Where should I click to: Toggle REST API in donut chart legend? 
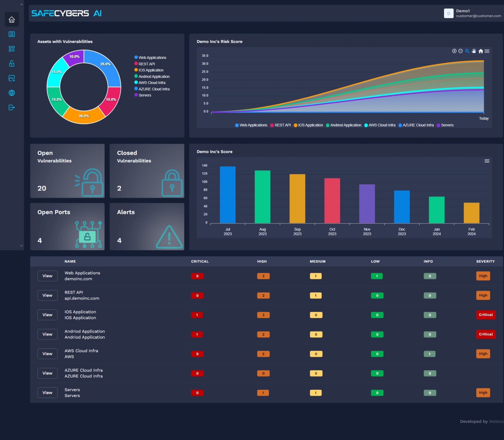tap(146, 64)
